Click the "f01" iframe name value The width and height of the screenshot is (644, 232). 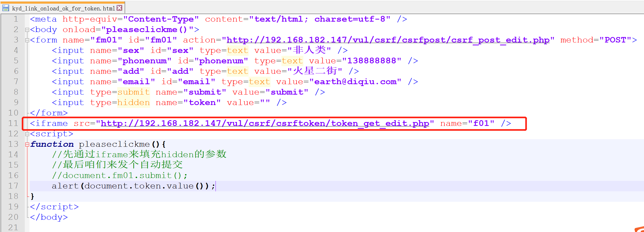click(x=481, y=123)
